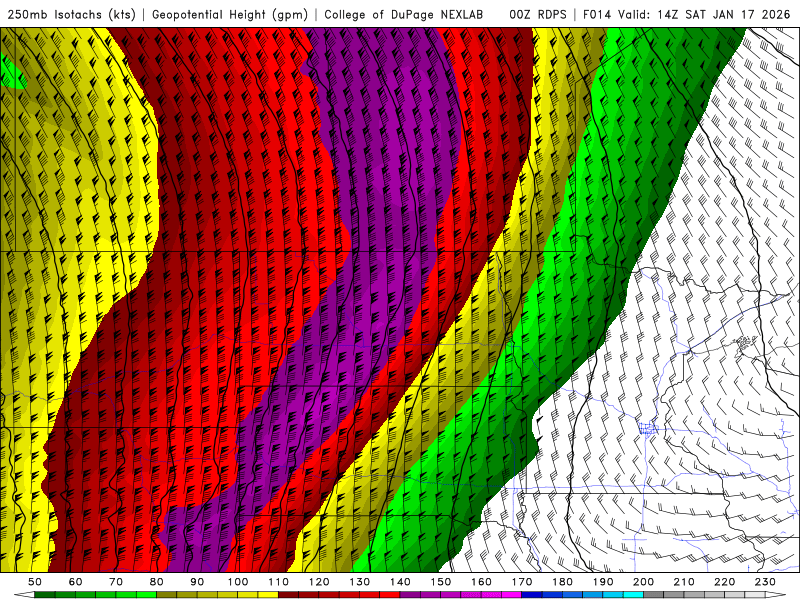This screenshot has width=800, height=600.
Task: Click the bright green patch in the map's upper-left corner
Action: point(11,74)
